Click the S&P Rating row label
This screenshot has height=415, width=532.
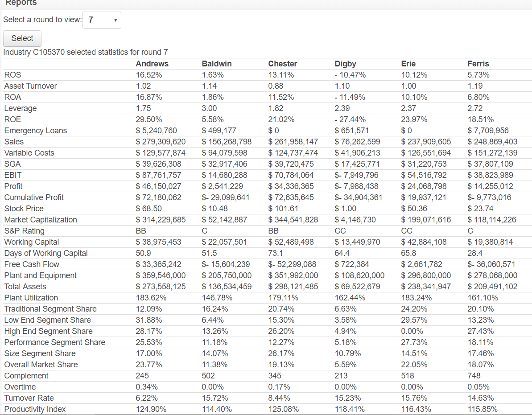[x=25, y=231]
